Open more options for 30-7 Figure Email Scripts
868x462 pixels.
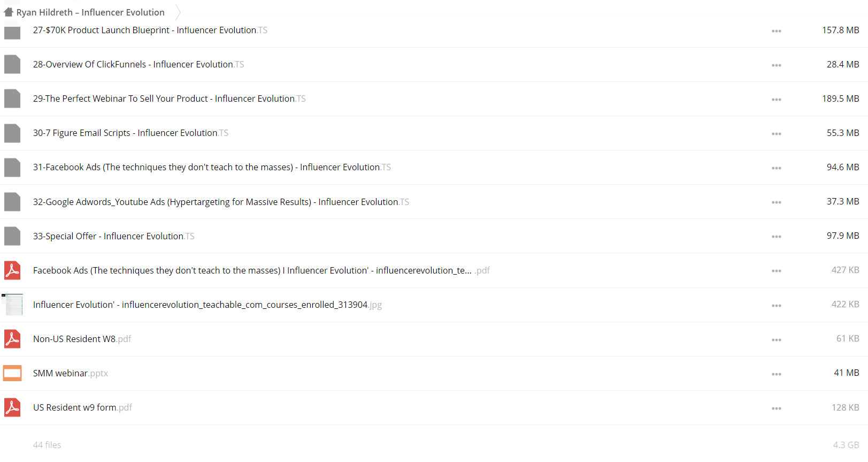click(777, 134)
